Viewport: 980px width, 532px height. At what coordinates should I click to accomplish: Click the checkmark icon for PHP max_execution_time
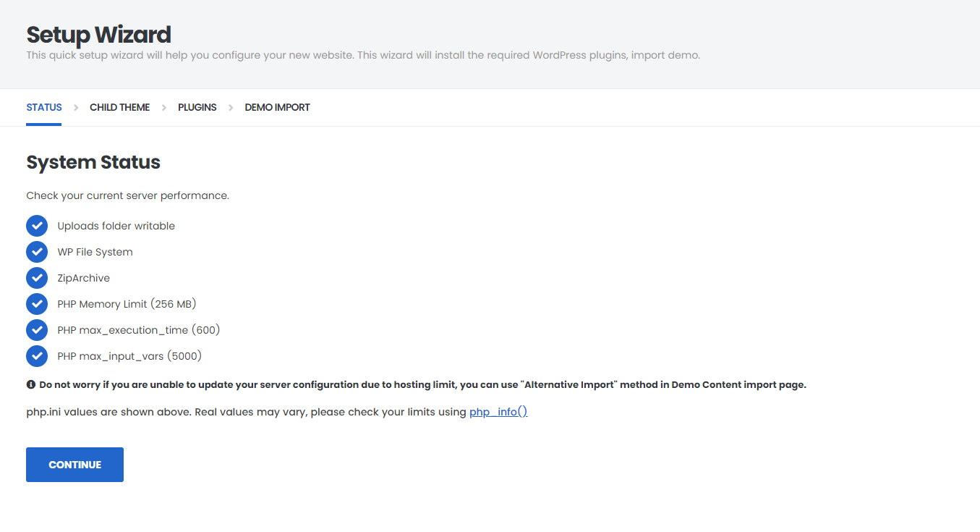(x=37, y=330)
